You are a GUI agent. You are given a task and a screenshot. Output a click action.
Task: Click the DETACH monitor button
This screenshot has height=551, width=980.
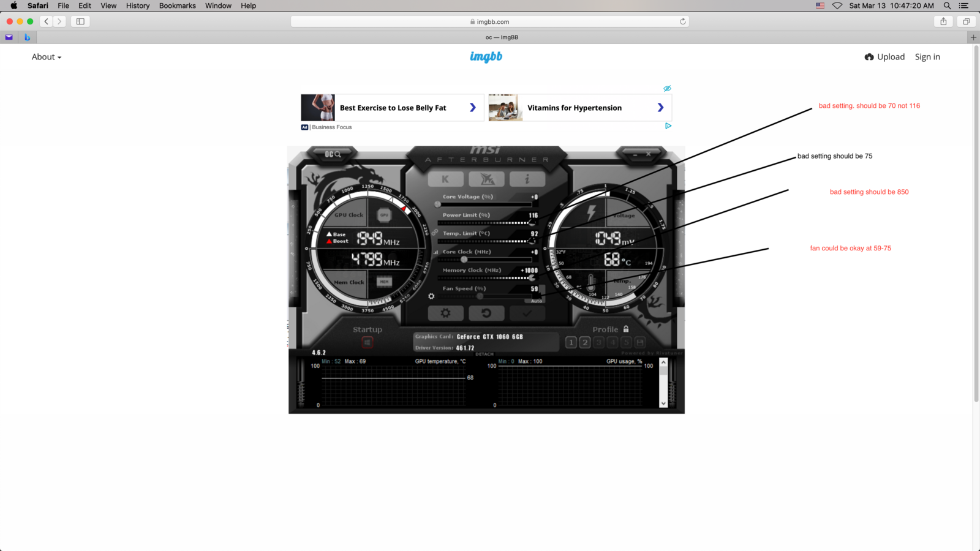pyautogui.click(x=484, y=354)
